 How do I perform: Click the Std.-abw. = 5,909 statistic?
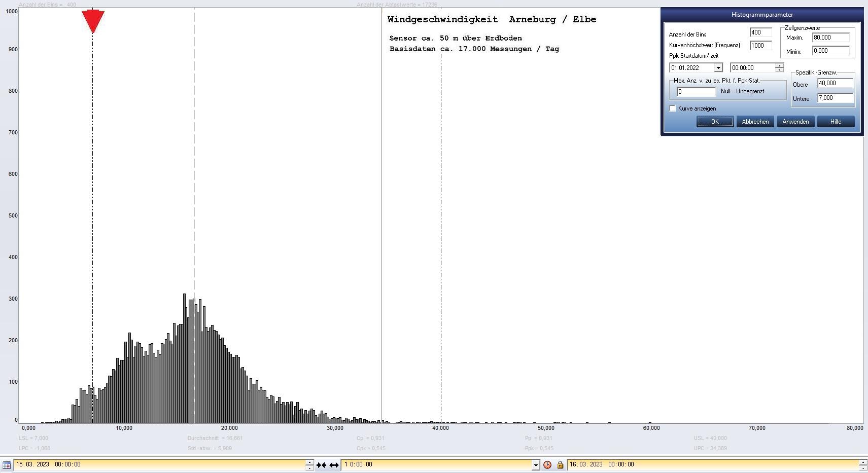(210, 448)
